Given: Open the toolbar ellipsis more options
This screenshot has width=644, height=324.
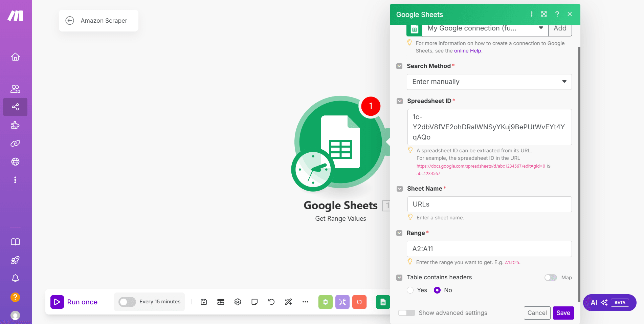Looking at the screenshot, I should click(305, 302).
